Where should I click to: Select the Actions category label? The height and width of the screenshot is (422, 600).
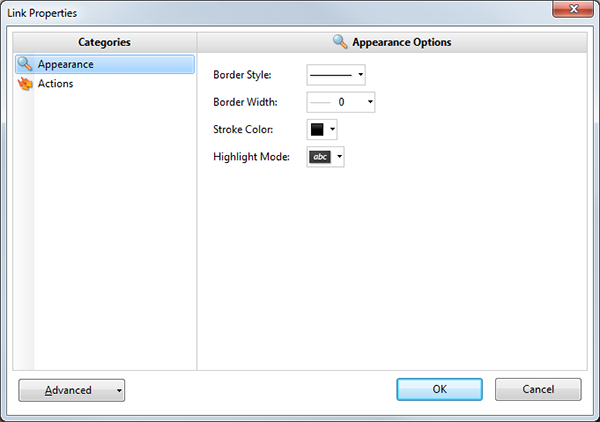[x=55, y=84]
